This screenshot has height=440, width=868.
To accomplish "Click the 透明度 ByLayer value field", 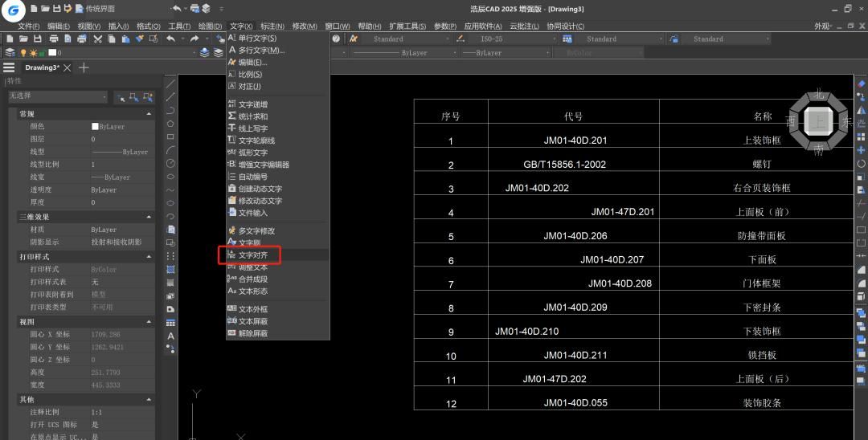I will pyautogui.click(x=122, y=189).
